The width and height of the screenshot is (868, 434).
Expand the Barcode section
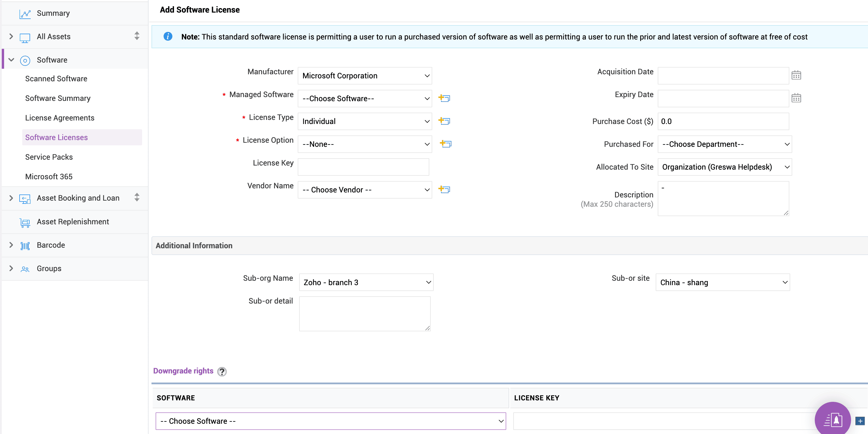tap(11, 245)
